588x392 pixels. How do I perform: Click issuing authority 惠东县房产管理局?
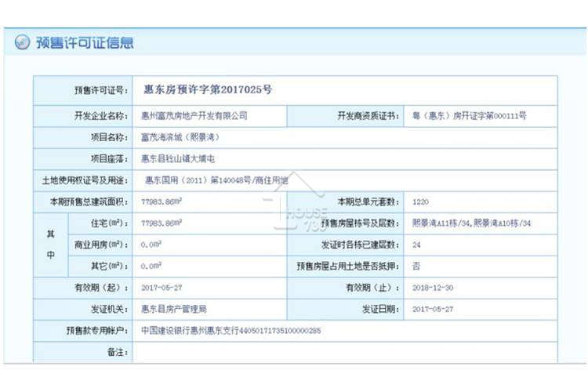(174, 309)
